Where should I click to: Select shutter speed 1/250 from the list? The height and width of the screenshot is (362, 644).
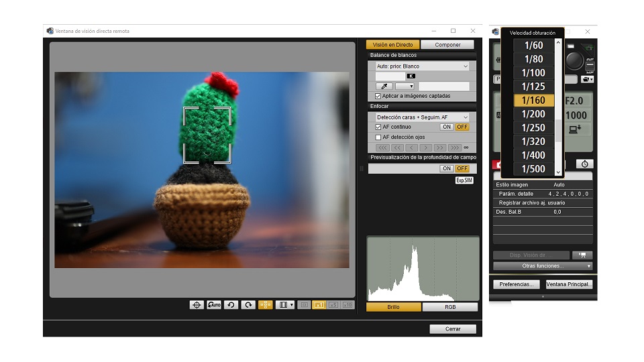(534, 127)
